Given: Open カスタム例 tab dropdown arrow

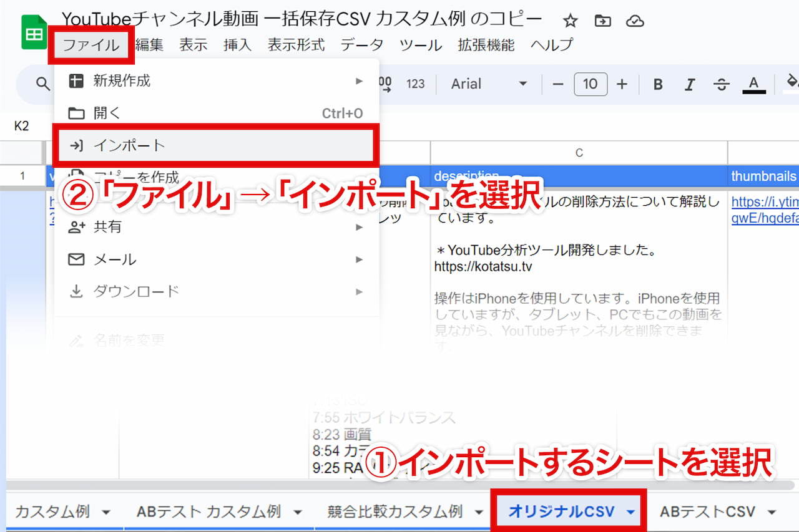Looking at the screenshot, I should [x=105, y=513].
